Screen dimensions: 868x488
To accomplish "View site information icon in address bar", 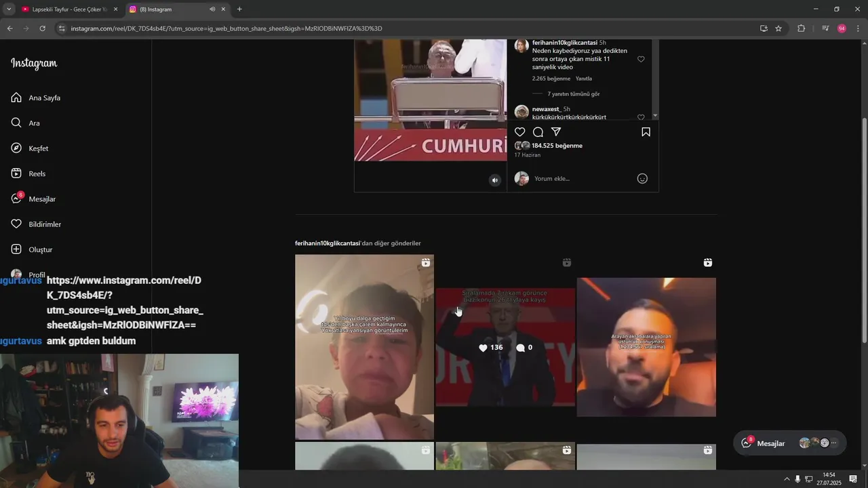I will pyautogui.click(x=62, y=28).
